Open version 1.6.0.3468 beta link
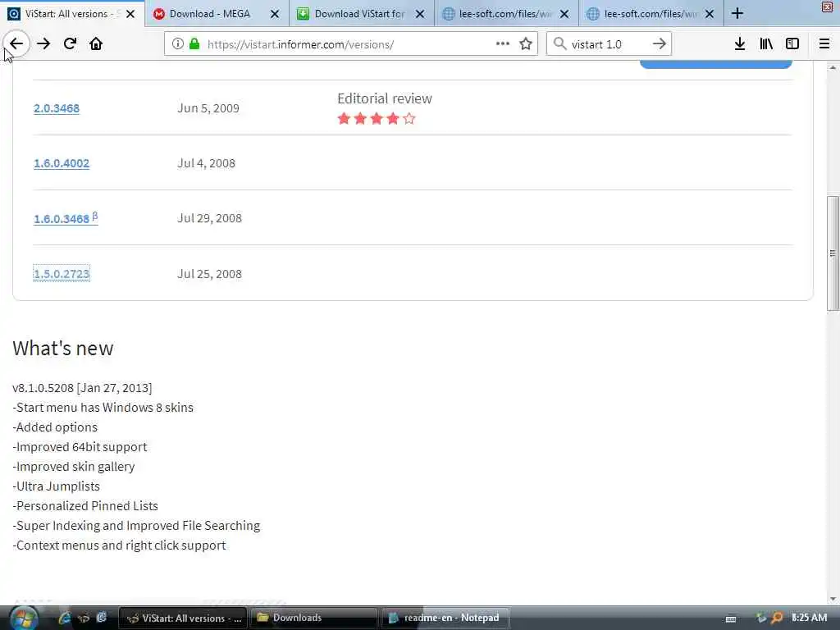Image resolution: width=840 pixels, height=630 pixels. click(66, 218)
